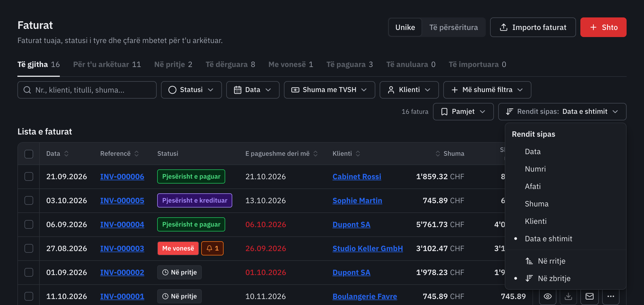Image resolution: width=644 pixels, height=305 pixels.
Task: Check the box for INV-000002 row
Action: click(x=29, y=272)
